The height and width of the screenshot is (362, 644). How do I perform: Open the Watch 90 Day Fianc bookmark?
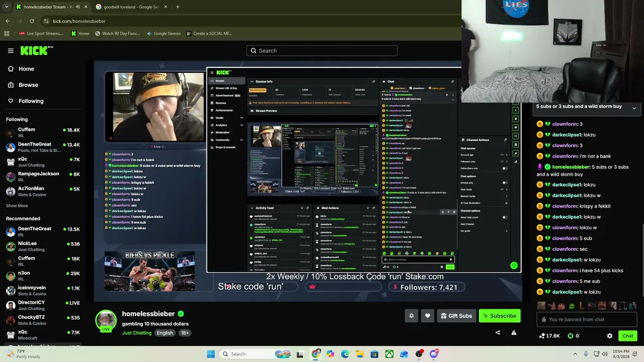tap(117, 34)
